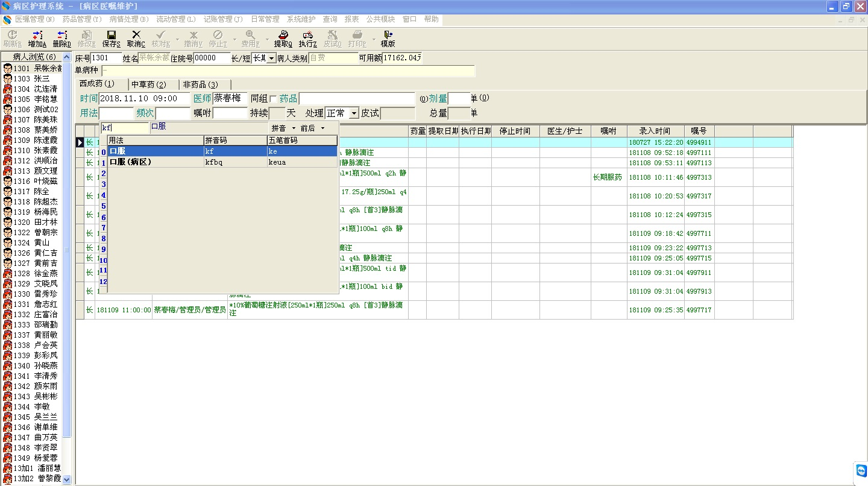Click the 打印 (print) toolbar icon

pyautogui.click(x=357, y=39)
